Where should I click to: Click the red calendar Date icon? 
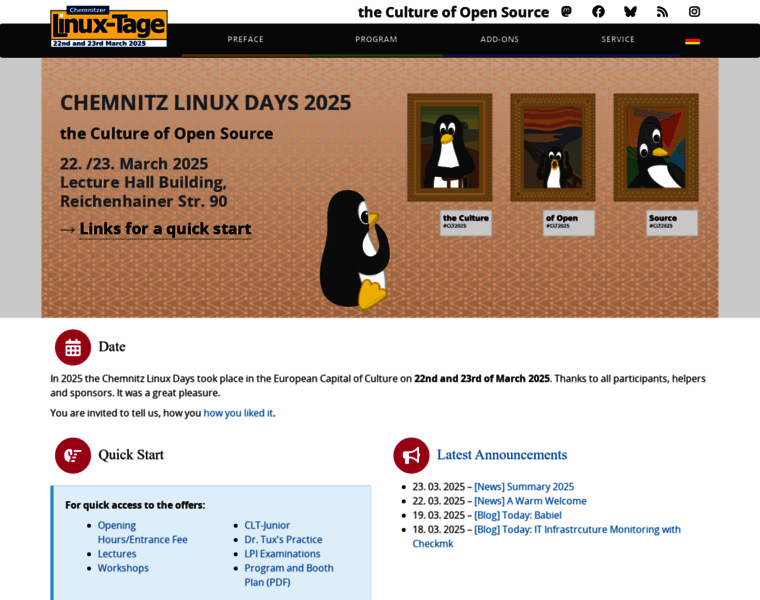[x=73, y=347]
